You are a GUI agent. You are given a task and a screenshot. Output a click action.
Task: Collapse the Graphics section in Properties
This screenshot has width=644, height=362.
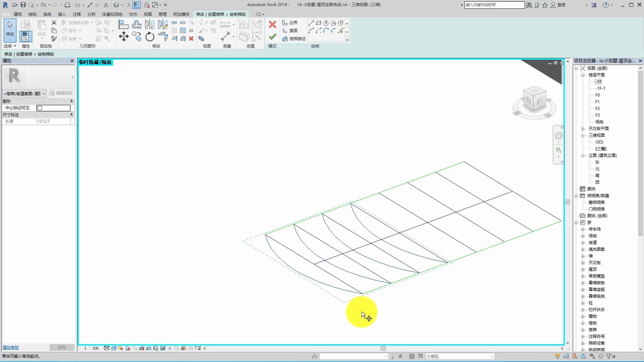71,101
